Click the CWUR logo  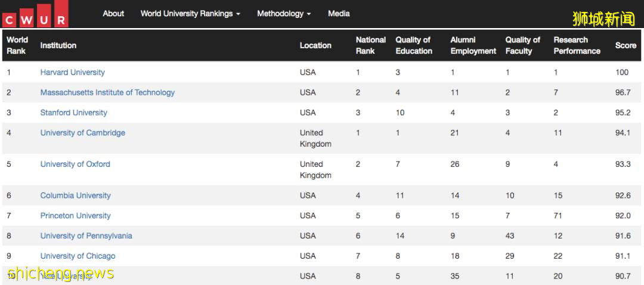[x=35, y=14]
